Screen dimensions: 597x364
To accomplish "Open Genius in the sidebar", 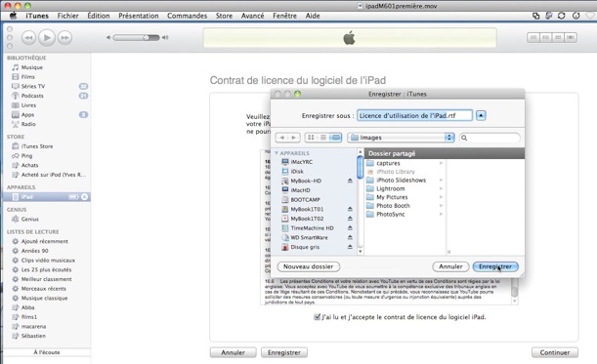I will coord(29,220).
